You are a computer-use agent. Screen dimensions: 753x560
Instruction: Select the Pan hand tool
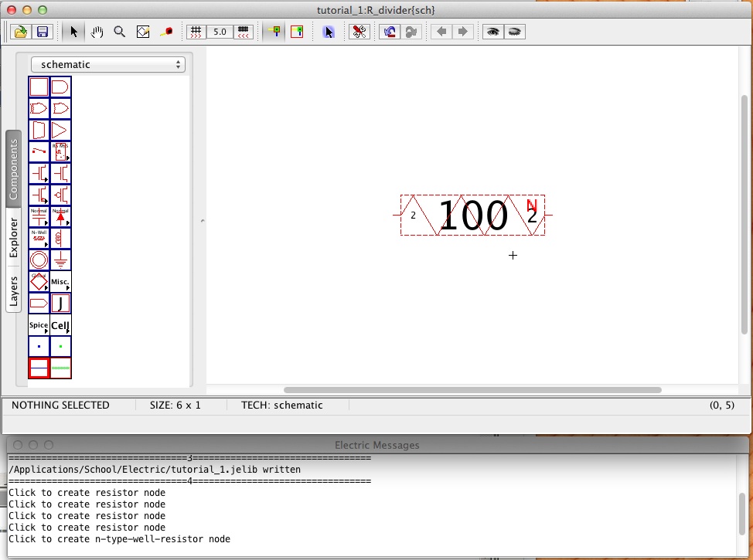pyautogui.click(x=97, y=32)
